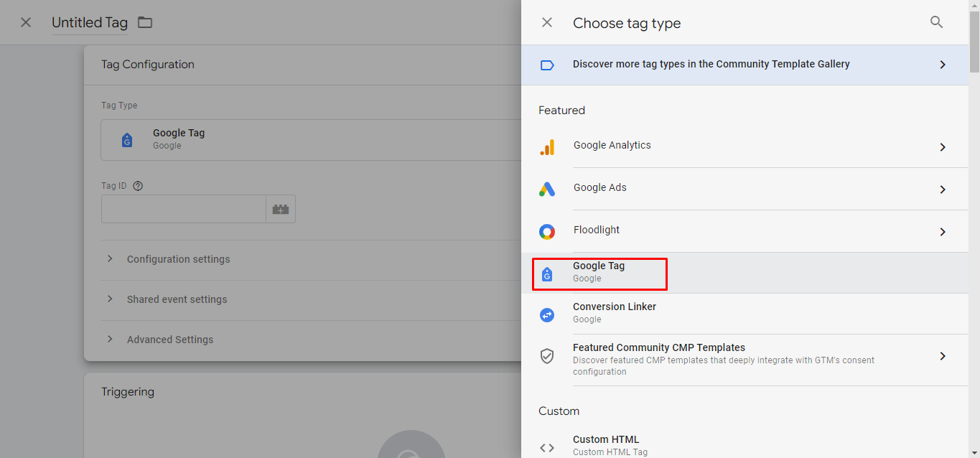This screenshot has width=980, height=458.
Task: Click the Google Analytics bar chart icon
Action: (x=547, y=147)
